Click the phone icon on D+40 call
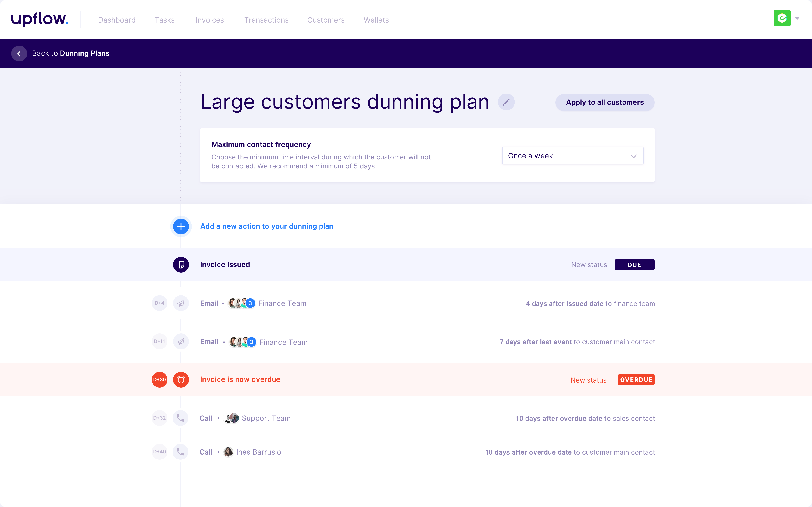 click(180, 452)
